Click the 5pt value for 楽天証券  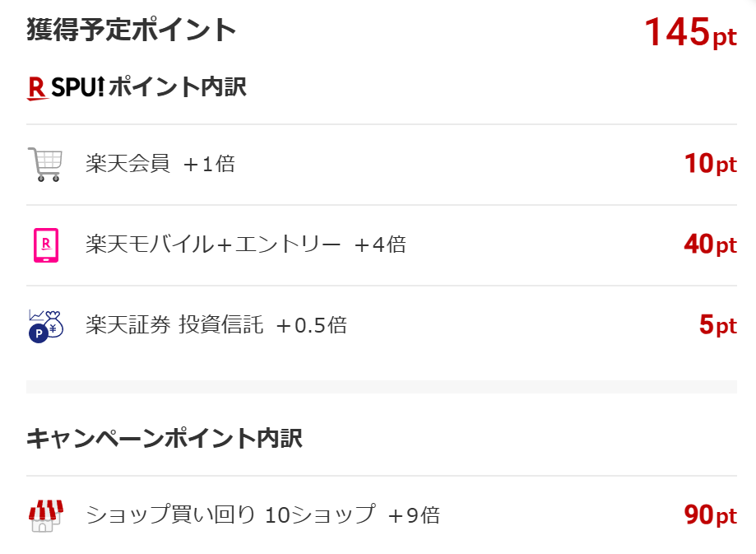(x=717, y=325)
